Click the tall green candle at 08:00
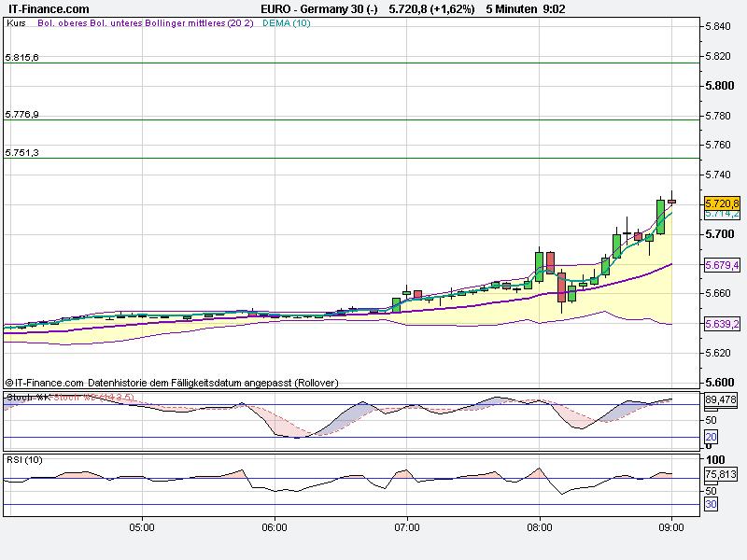747x560 pixels. (539, 267)
